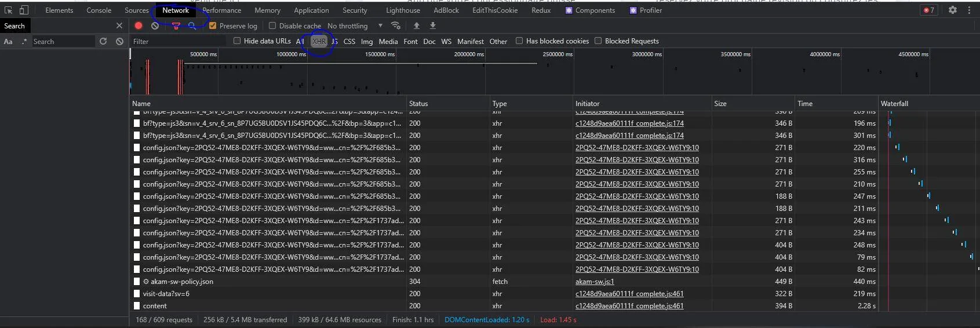980x328 pixels.
Task: Filter requests by CSS type
Action: tap(349, 42)
